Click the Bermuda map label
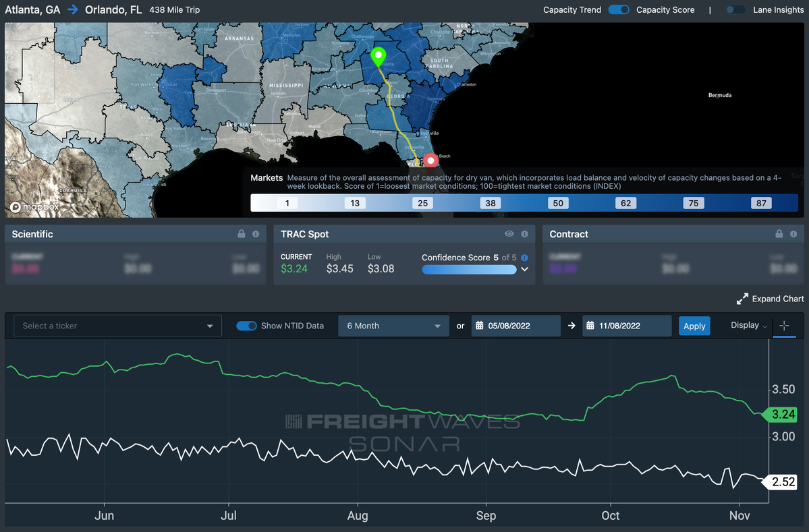 (x=720, y=95)
